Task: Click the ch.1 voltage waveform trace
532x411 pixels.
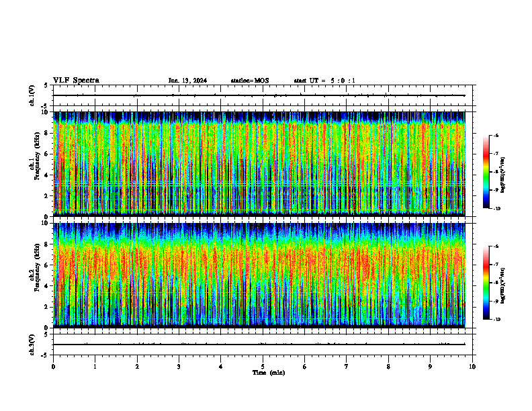Action: 259,95
